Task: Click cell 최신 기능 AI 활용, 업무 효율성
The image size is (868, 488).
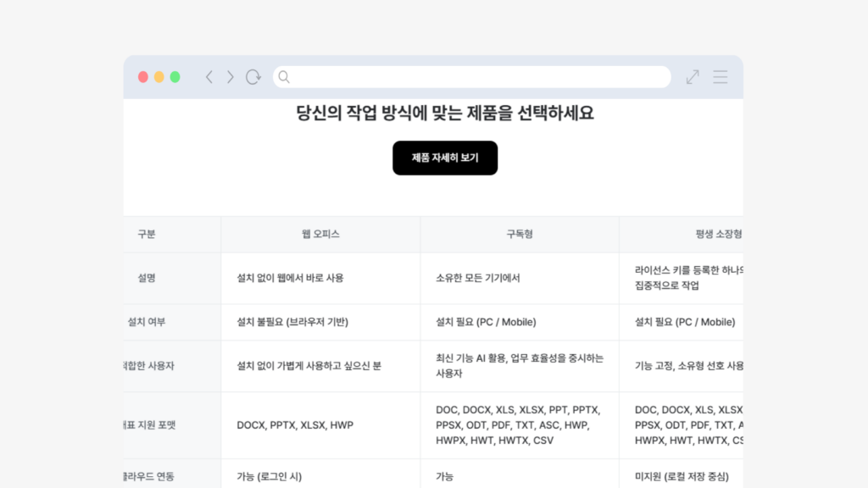Action: tap(520, 366)
